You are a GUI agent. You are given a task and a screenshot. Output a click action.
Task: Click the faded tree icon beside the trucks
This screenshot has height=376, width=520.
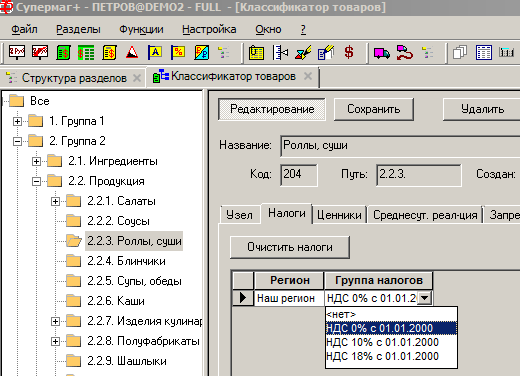coord(427,53)
